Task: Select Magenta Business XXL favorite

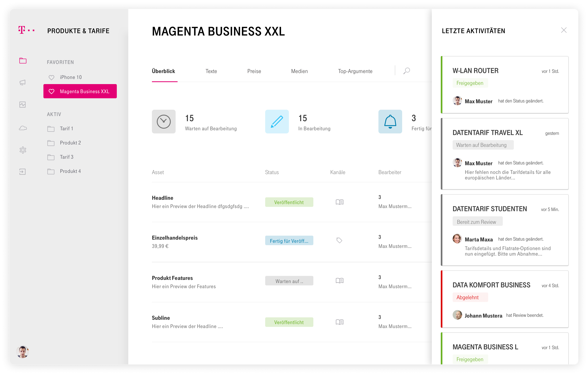Action: tap(80, 91)
